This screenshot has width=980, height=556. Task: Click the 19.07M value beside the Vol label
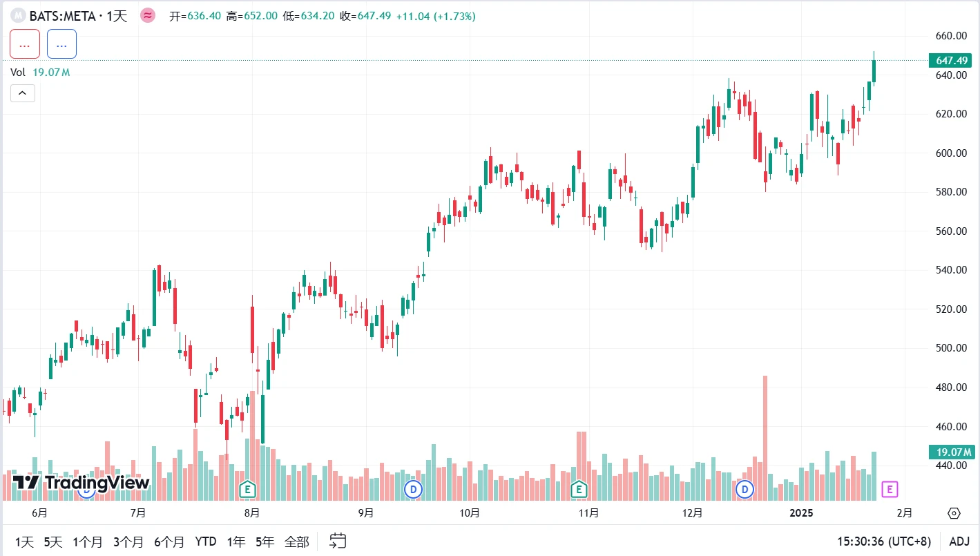(52, 72)
